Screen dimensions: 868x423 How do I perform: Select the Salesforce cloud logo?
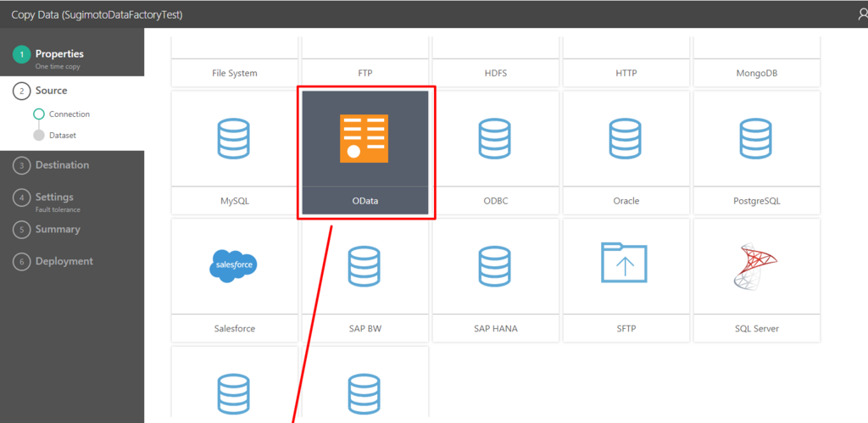[x=234, y=266]
